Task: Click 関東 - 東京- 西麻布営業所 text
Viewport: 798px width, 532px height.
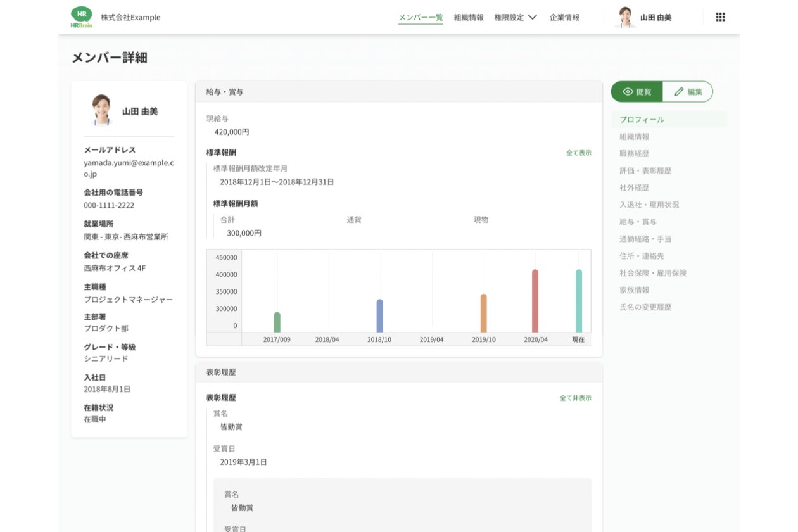Action: [x=126, y=237]
